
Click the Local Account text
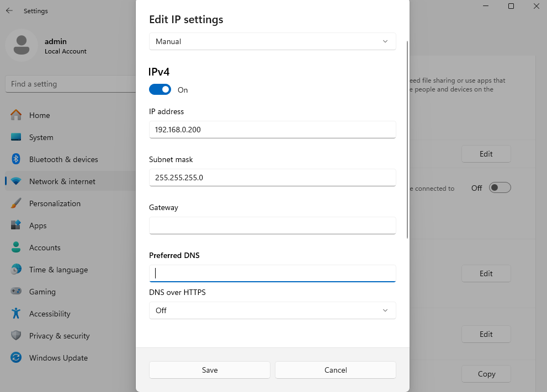(x=66, y=51)
